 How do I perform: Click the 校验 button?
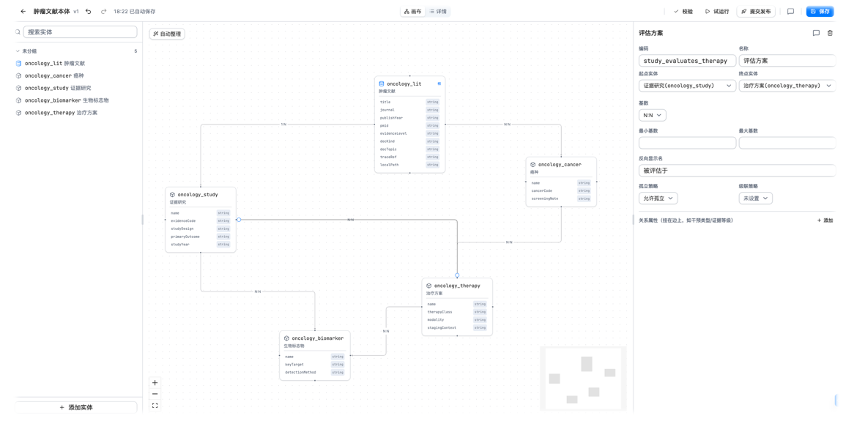[683, 11]
